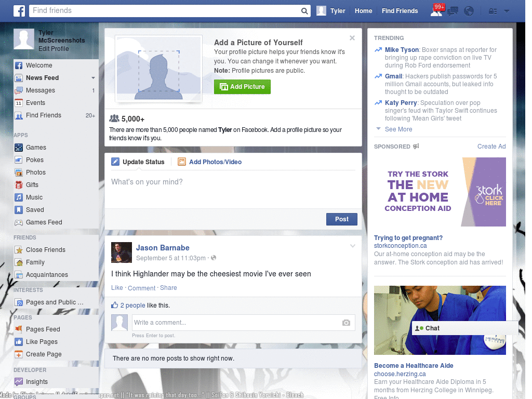Click the camera icon in comment box
Viewport: 532px width, 399px height.
click(x=346, y=323)
